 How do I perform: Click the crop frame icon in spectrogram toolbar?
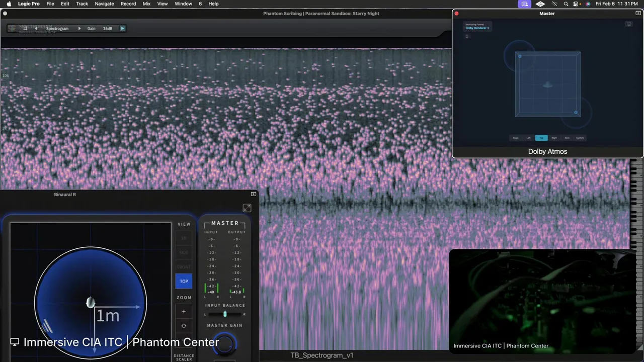coord(25,29)
